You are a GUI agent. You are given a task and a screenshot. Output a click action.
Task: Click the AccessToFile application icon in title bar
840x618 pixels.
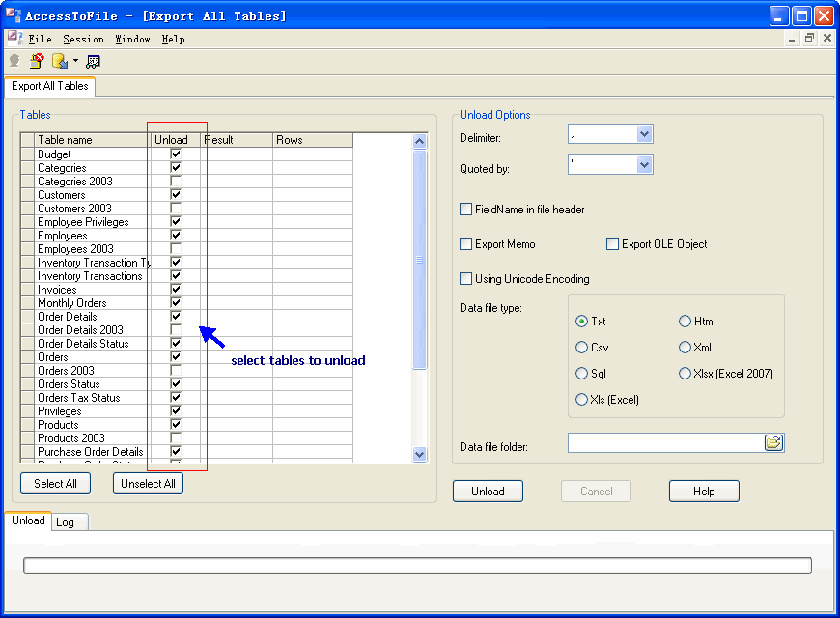click(x=14, y=15)
